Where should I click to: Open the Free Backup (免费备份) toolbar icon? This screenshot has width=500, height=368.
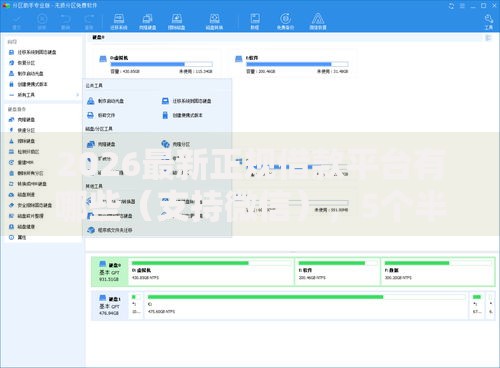[x=285, y=22]
